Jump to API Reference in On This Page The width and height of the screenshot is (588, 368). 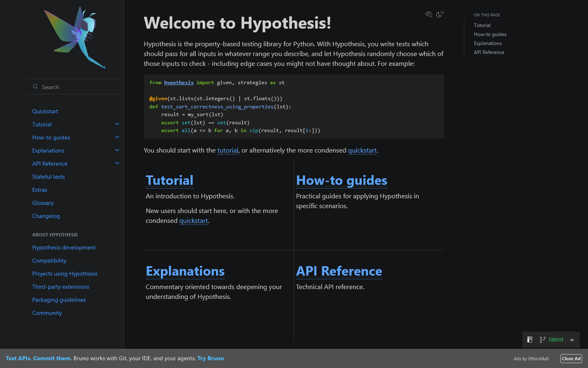[x=489, y=52]
